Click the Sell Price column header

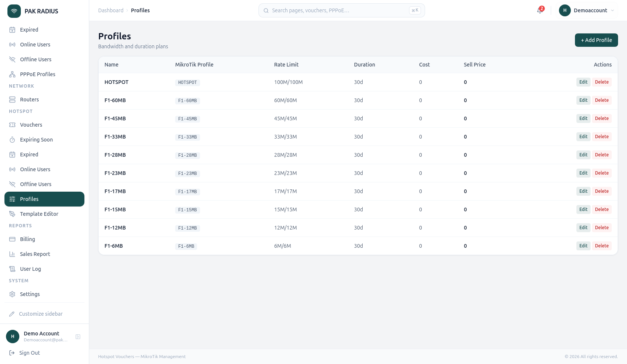click(x=475, y=65)
